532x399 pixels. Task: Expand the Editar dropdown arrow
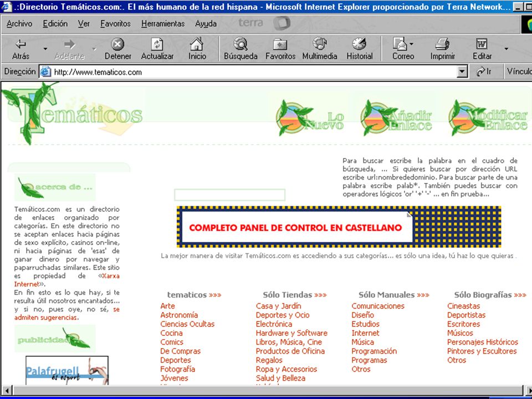[506, 49]
